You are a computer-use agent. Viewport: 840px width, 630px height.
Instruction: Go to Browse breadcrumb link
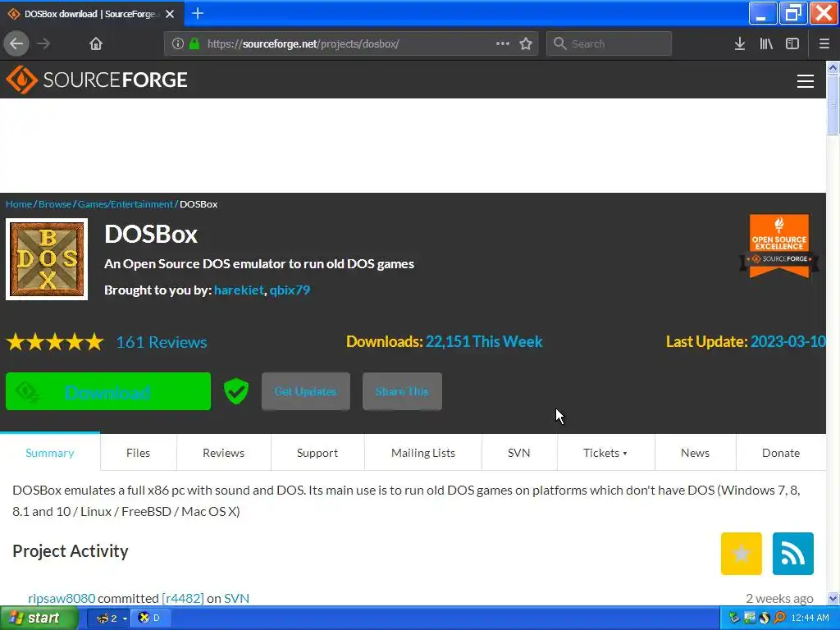tap(55, 204)
